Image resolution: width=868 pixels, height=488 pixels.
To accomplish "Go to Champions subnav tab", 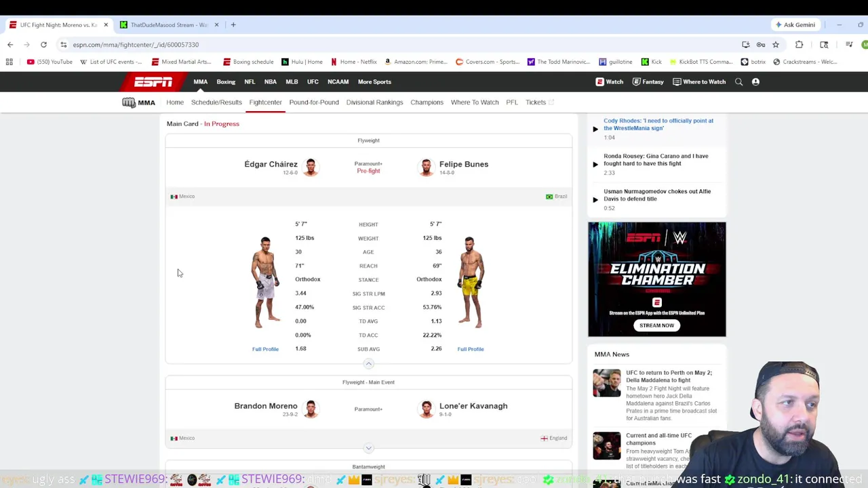I will click(427, 102).
